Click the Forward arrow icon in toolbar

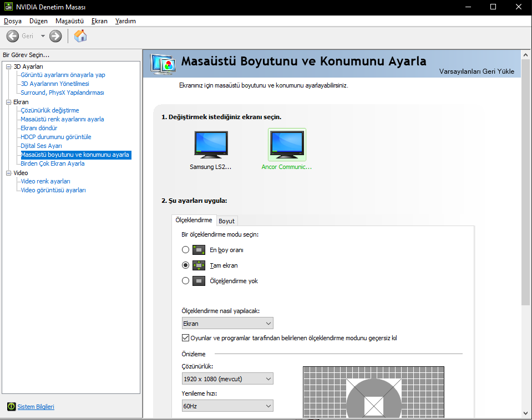pyautogui.click(x=55, y=36)
